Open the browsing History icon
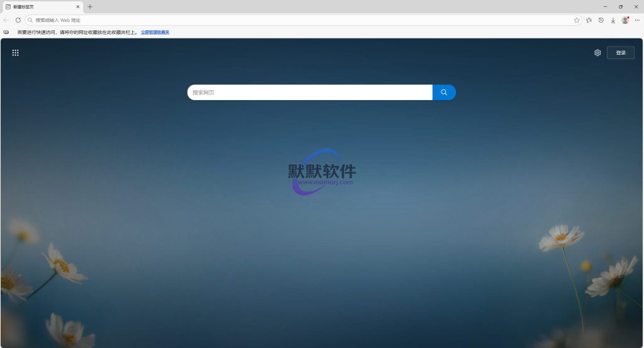This screenshot has width=644, height=348. point(601,20)
